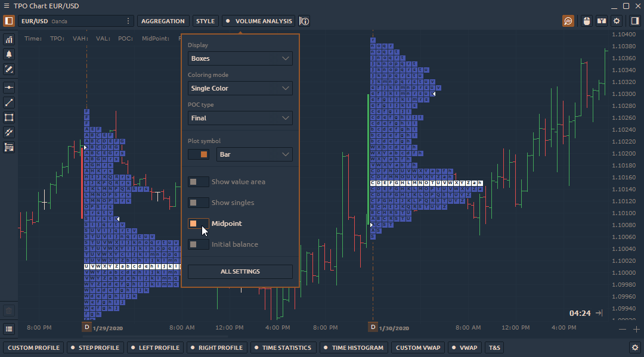Image resolution: width=644 pixels, height=357 pixels.
Task: Click the POC label in chart header
Action: click(125, 38)
